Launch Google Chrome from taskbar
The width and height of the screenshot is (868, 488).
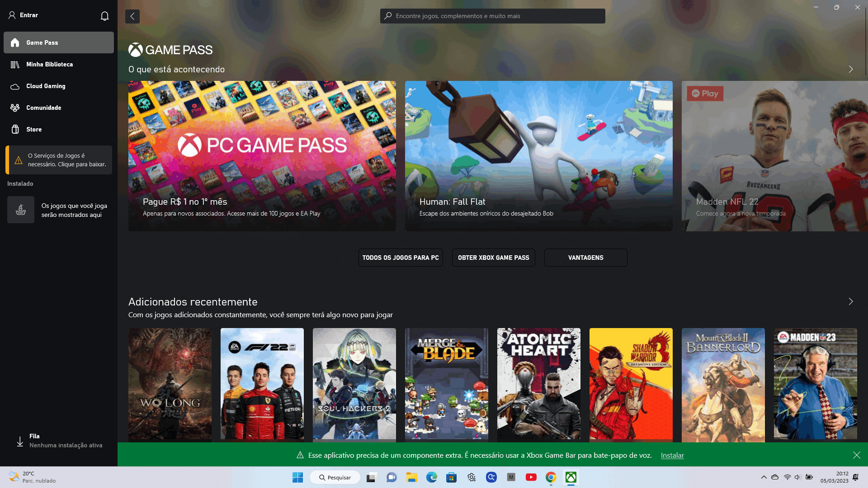pos(551,477)
